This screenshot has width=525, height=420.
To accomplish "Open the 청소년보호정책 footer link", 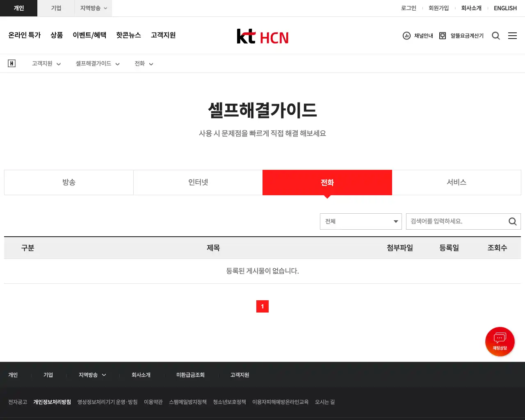I will (229, 402).
